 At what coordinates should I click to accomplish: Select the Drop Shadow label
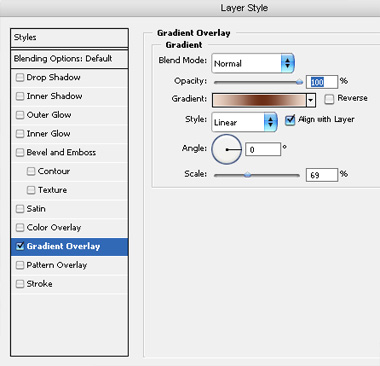tap(53, 77)
